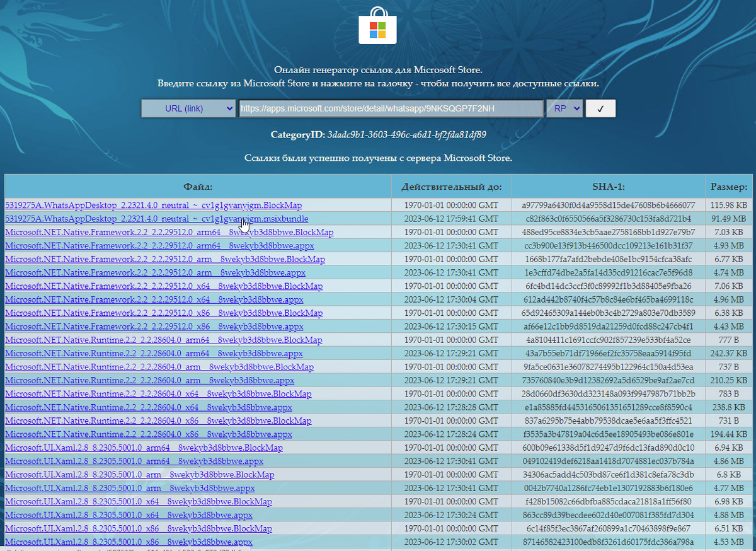Open NET.Native.Framework.2.2 arm64 appx link
This screenshot has height=551, width=756.
tap(159, 246)
